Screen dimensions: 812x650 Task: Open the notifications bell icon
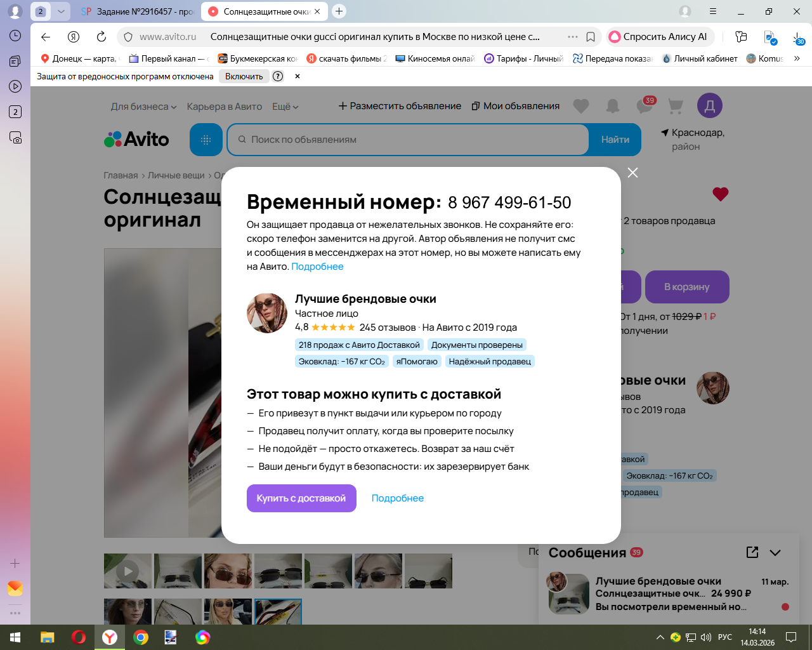(613, 106)
